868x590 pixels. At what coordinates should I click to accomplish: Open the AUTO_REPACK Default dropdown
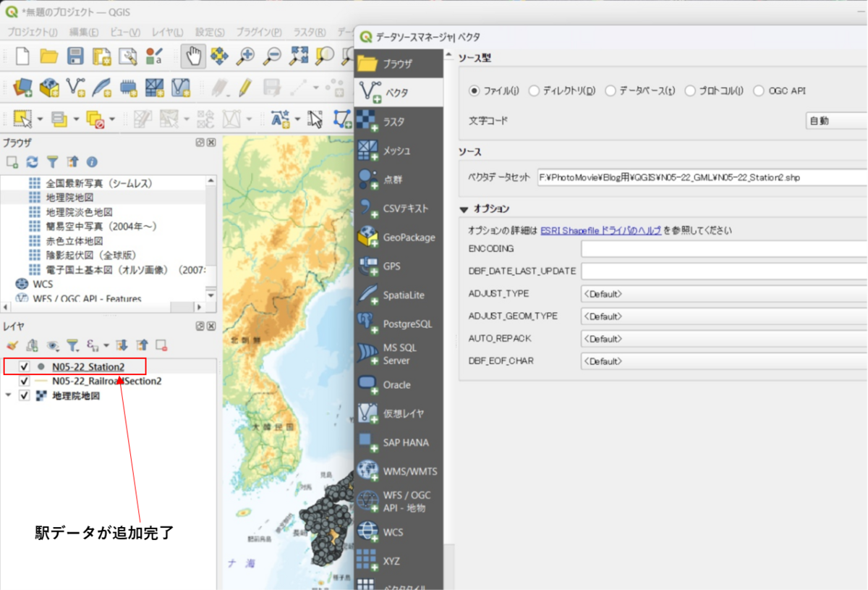724,338
